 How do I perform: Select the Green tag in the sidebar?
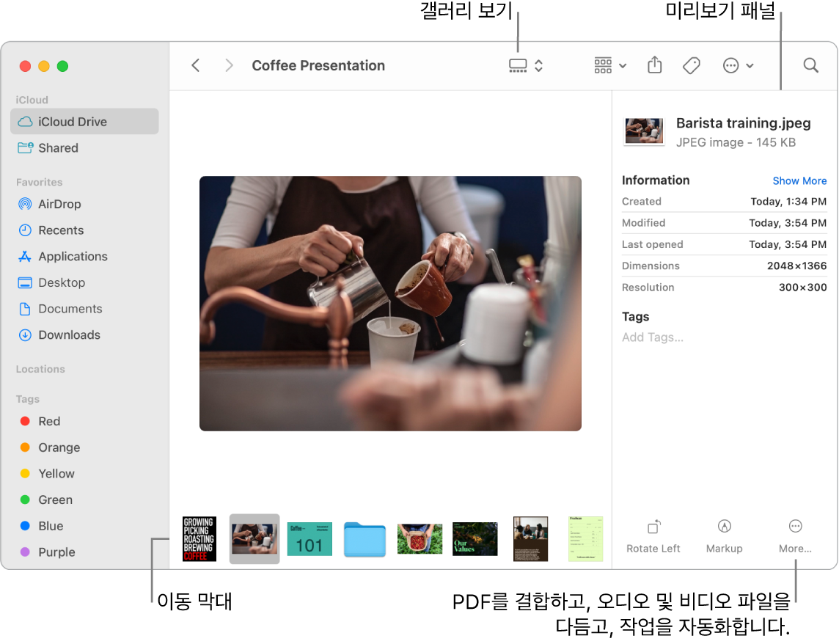(x=54, y=500)
